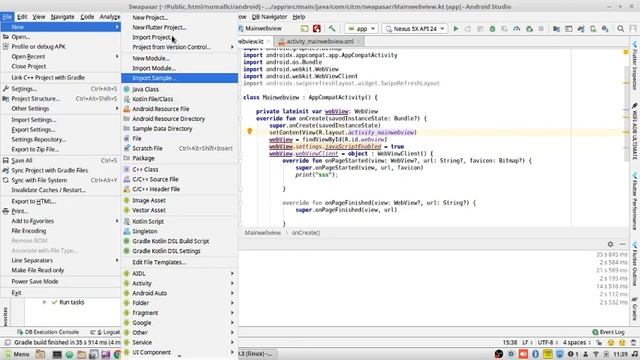Click the yellow intention bulb in editor gutter
640x360 pixels.
(250, 131)
